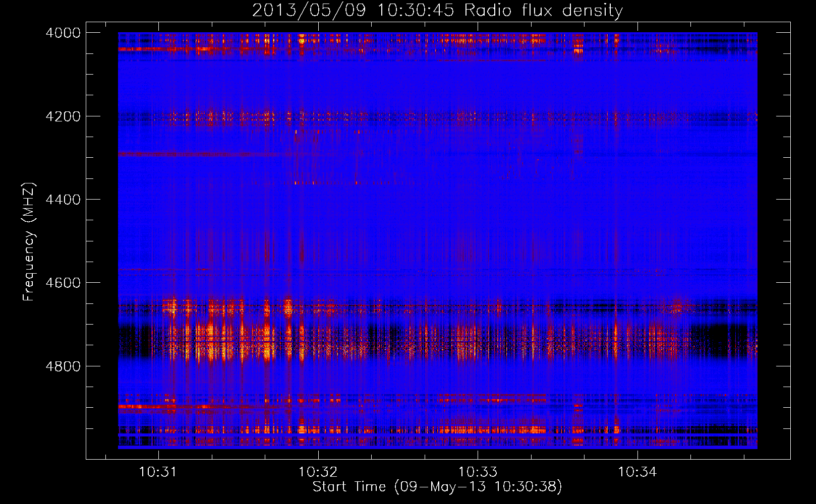
Task: Click the plot title '2013/05/09 10:30:45 Radio flux density'
Action: tap(437, 10)
